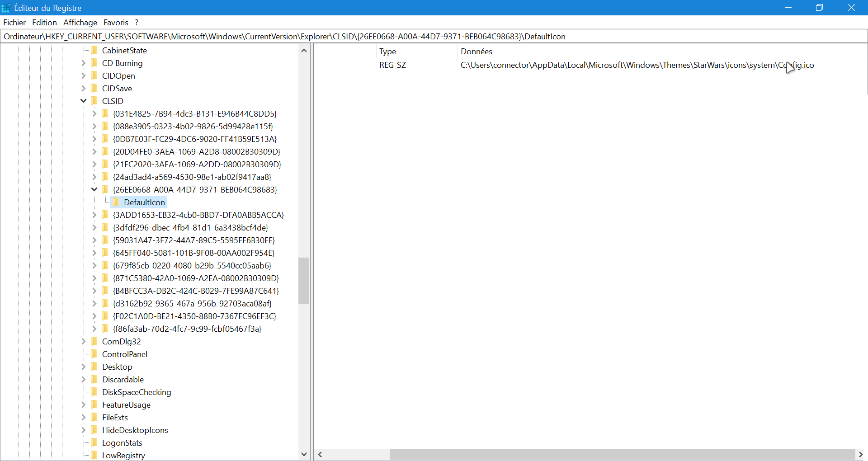Click the Données column header
Image resolution: width=868 pixels, height=461 pixels.
(476, 52)
